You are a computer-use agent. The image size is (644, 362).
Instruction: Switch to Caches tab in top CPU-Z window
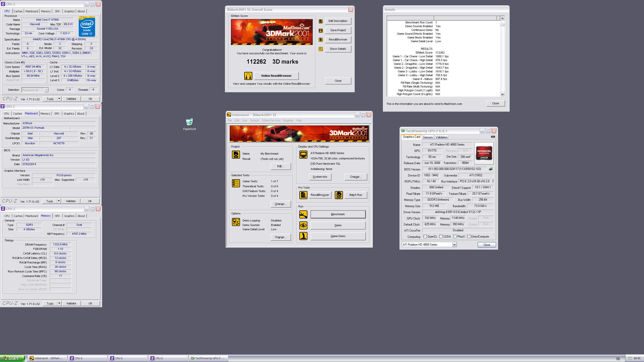(x=18, y=11)
